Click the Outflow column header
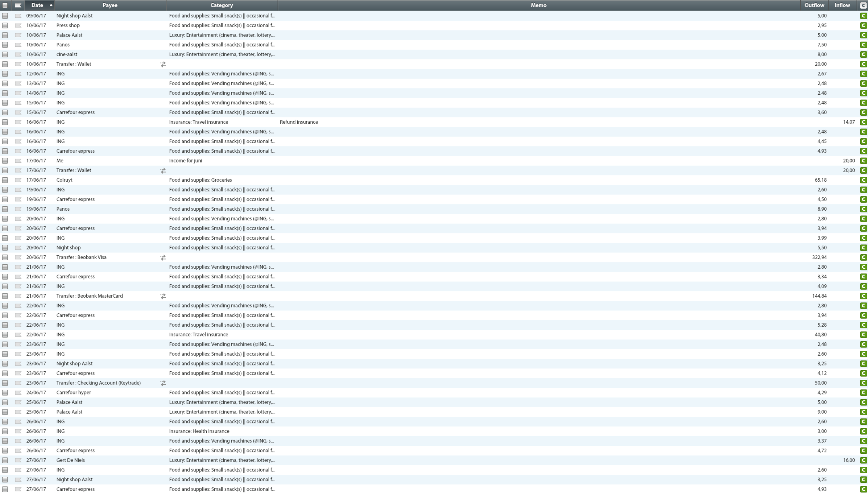The image size is (868, 494). pos(814,5)
